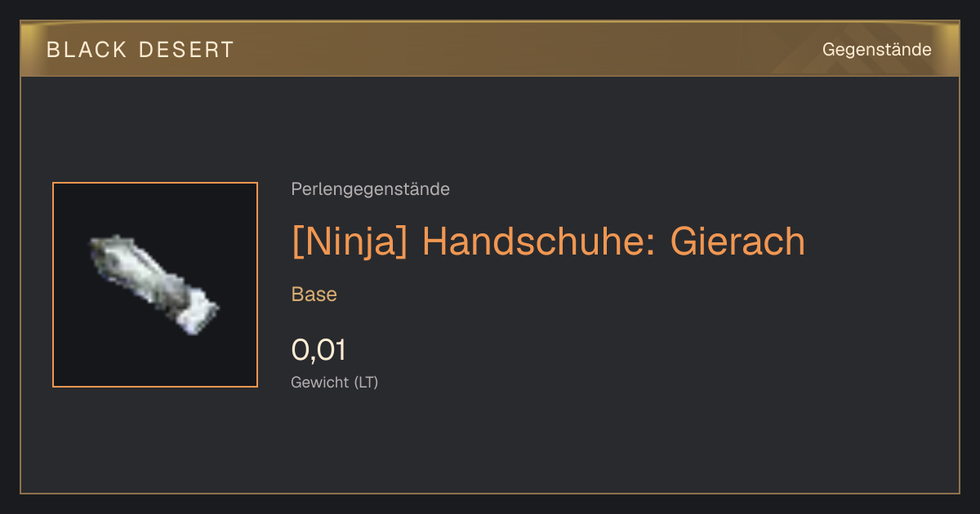Select the Perlengegenstände category label
The width and height of the screenshot is (980, 514).
(x=370, y=189)
